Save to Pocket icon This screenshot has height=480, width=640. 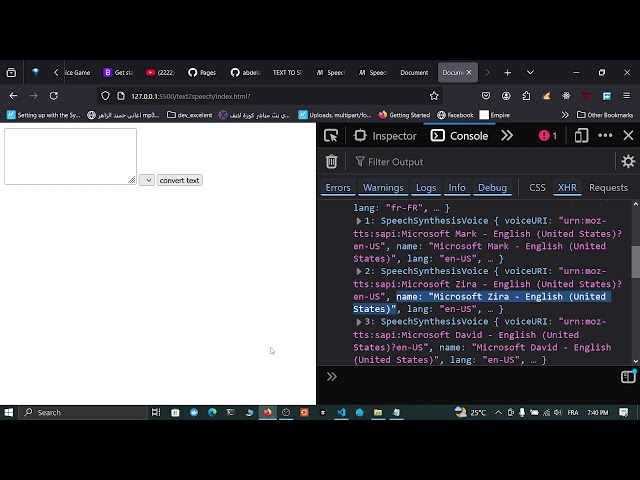tap(486, 96)
